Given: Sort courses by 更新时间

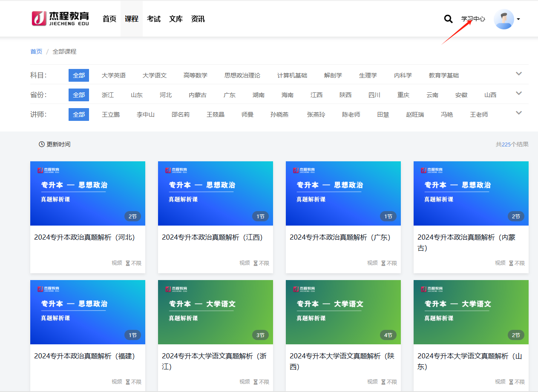Looking at the screenshot, I should [55, 144].
